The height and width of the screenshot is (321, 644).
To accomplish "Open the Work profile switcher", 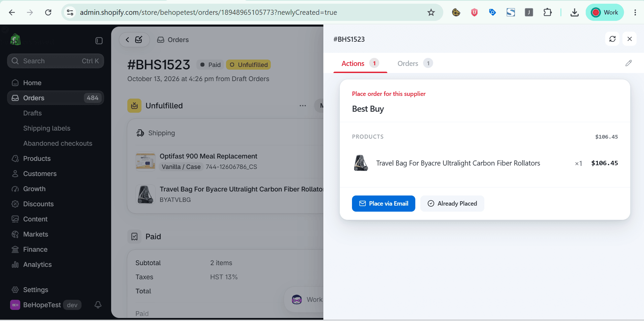I will (x=605, y=12).
